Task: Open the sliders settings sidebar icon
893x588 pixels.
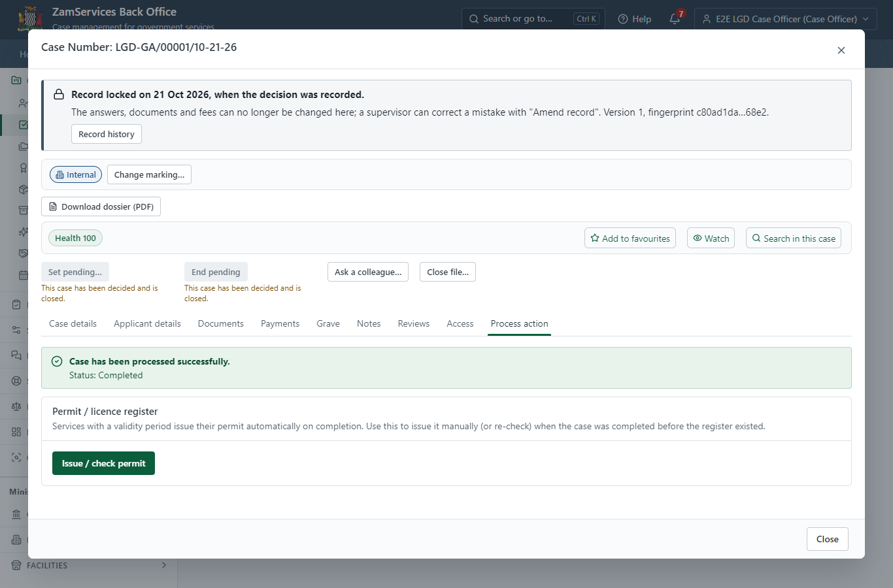Action: point(16,330)
